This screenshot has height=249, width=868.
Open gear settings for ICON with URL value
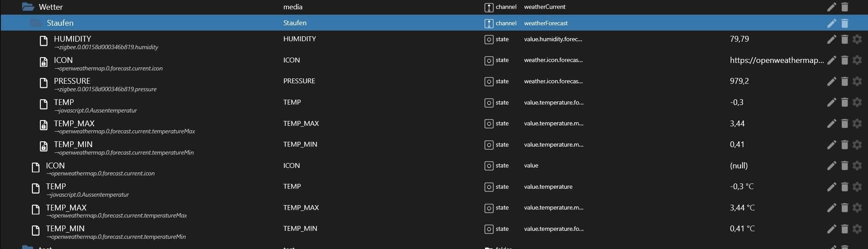click(857, 60)
